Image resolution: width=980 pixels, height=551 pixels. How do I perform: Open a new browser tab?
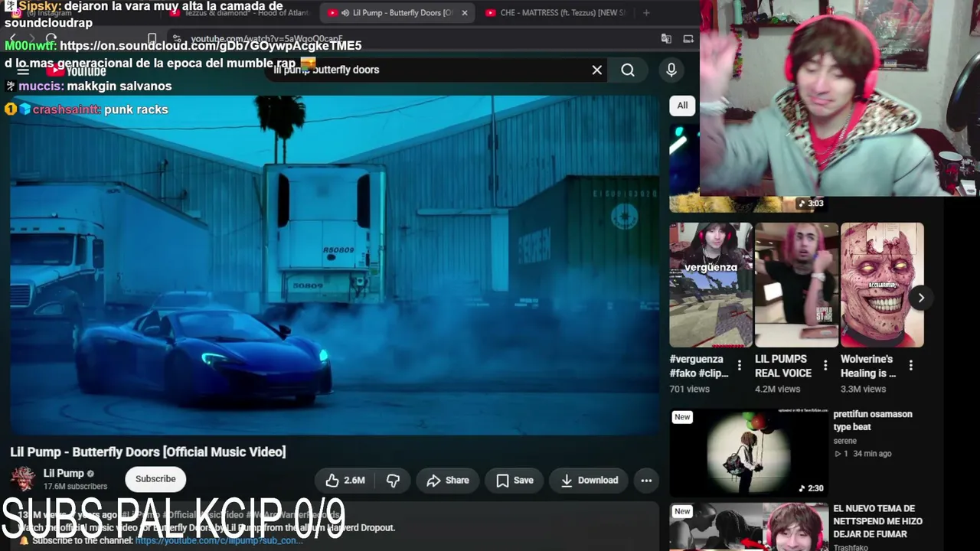pos(646,13)
